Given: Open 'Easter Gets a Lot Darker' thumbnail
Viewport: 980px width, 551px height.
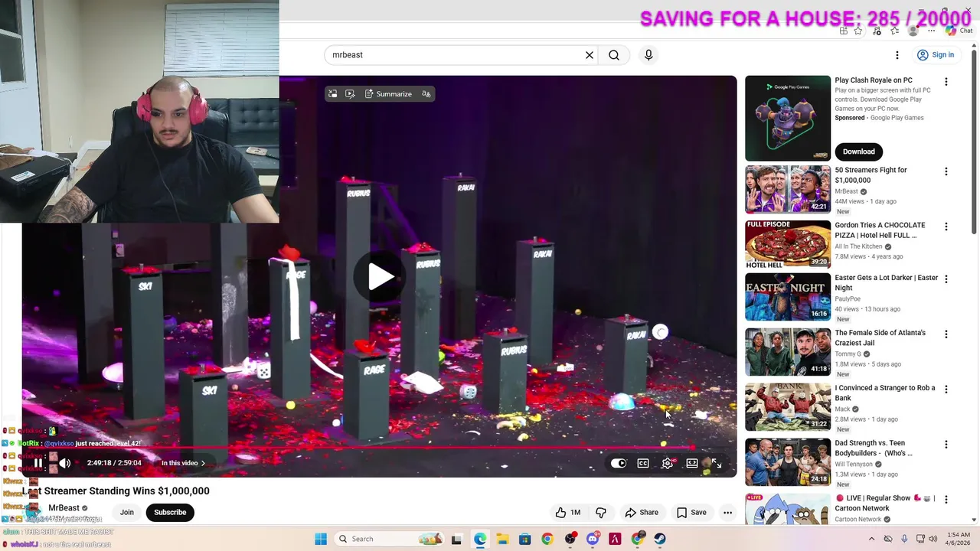Looking at the screenshot, I should pos(788,297).
